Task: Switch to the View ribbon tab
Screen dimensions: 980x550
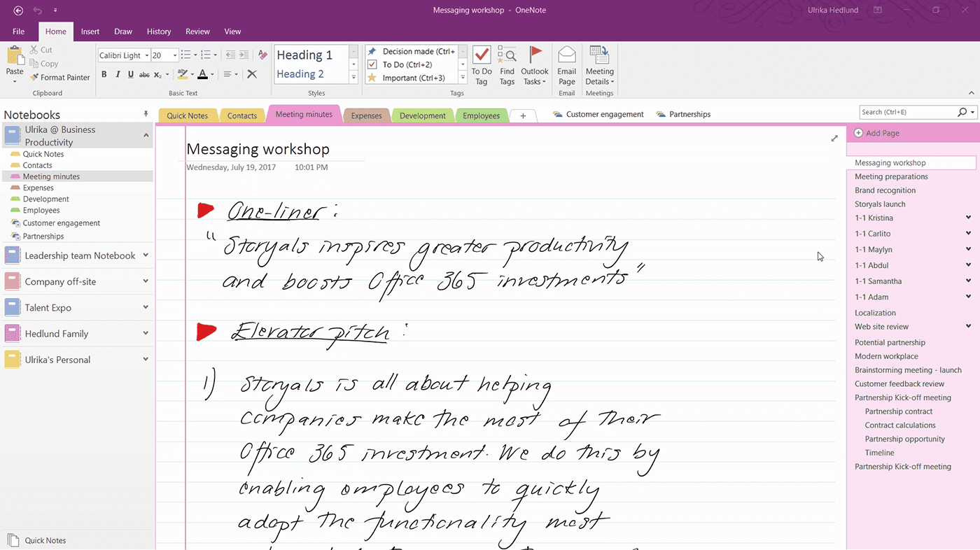Action: [233, 31]
